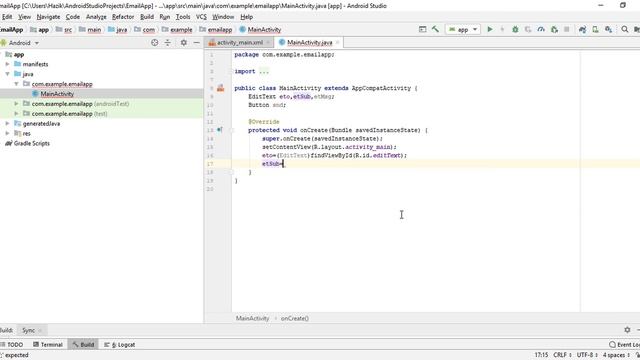Expand com.example.emailapp (test) package

click(16, 113)
